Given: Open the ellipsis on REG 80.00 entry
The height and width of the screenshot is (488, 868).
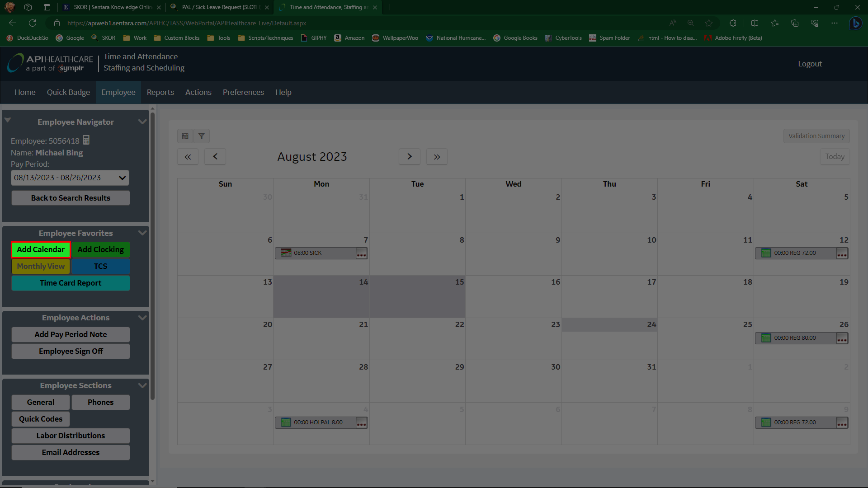Looking at the screenshot, I should click(x=842, y=338).
